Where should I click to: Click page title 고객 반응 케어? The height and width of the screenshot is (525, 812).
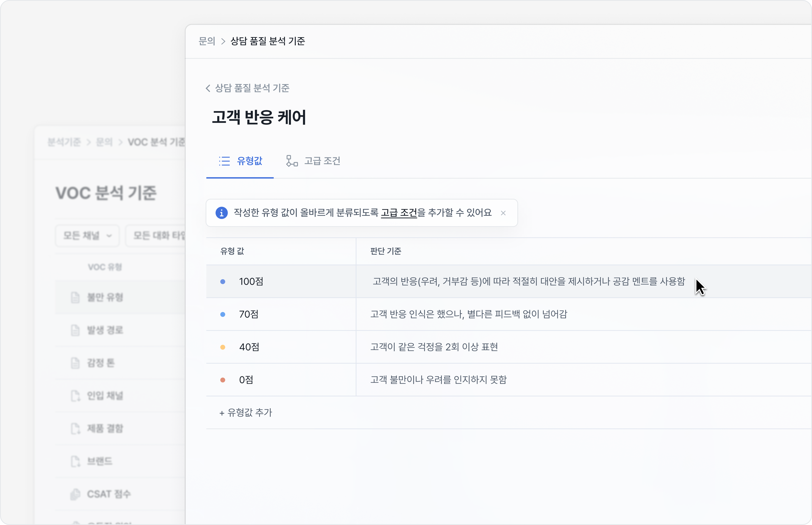[x=259, y=117]
